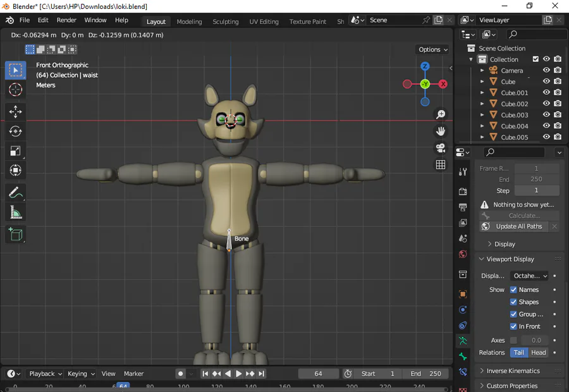Click the green -Y axis on gizmo
Viewport: 569px width, 392px height.
coord(425,84)
